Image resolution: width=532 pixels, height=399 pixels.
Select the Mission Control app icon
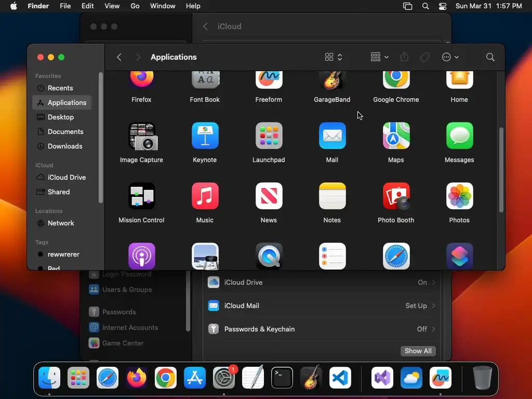click(142, 196)
